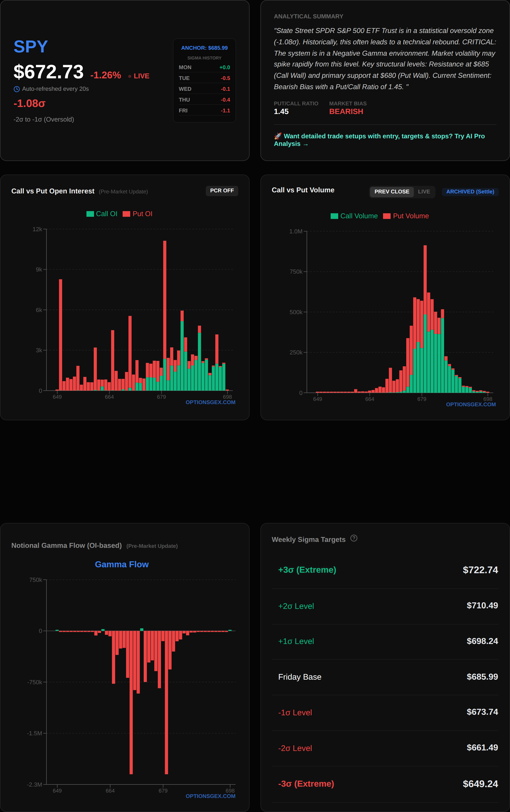510x812 pixels.
Task: Click the clock icon next to Auto-refreshed
Action: 16,89
